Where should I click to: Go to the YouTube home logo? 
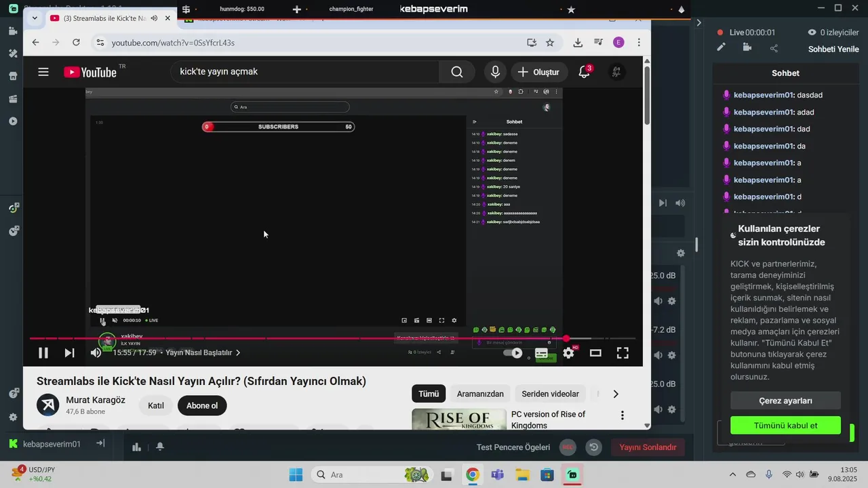pyautogui.click(x=91, y=72)
